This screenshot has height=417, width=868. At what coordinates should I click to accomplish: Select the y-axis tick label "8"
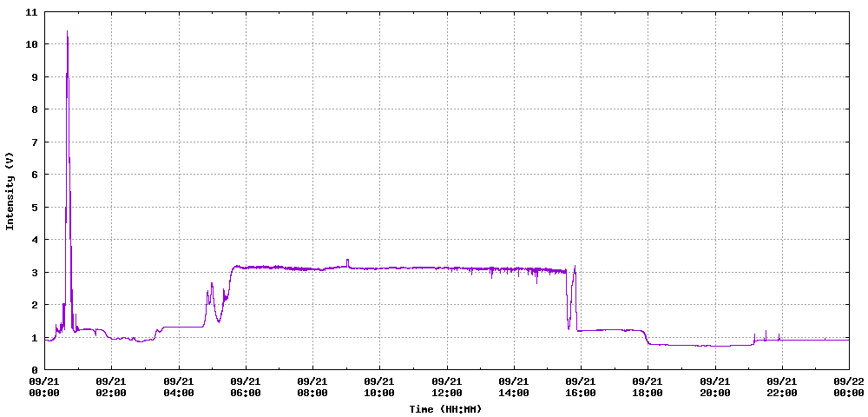(x=35, y=109)
